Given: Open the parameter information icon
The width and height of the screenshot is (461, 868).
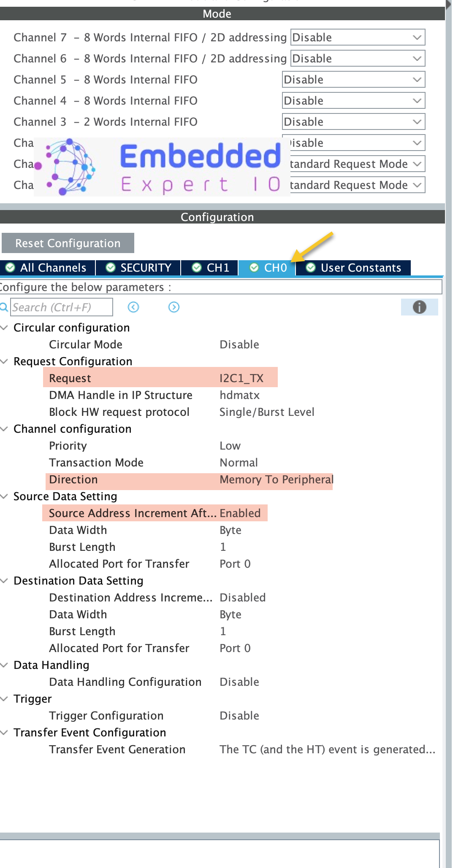Looking at the screenshot, I should [418, 307].
